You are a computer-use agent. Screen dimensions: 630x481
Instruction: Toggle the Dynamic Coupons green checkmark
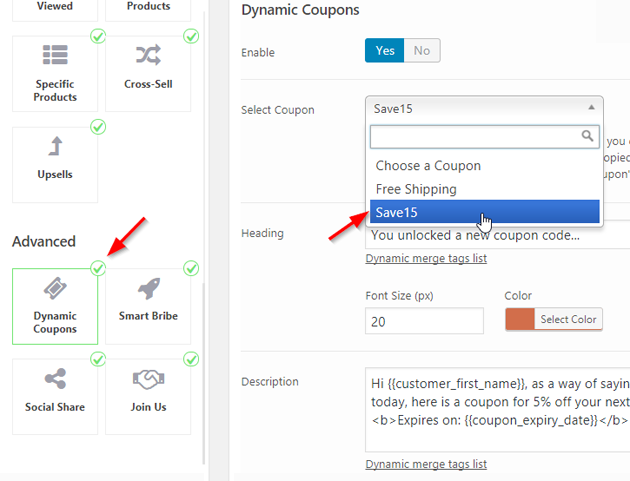coord(98,268)
